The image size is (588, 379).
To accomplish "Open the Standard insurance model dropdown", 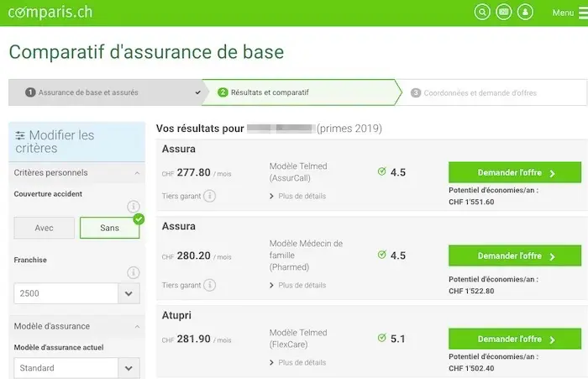I will point(77,368).
